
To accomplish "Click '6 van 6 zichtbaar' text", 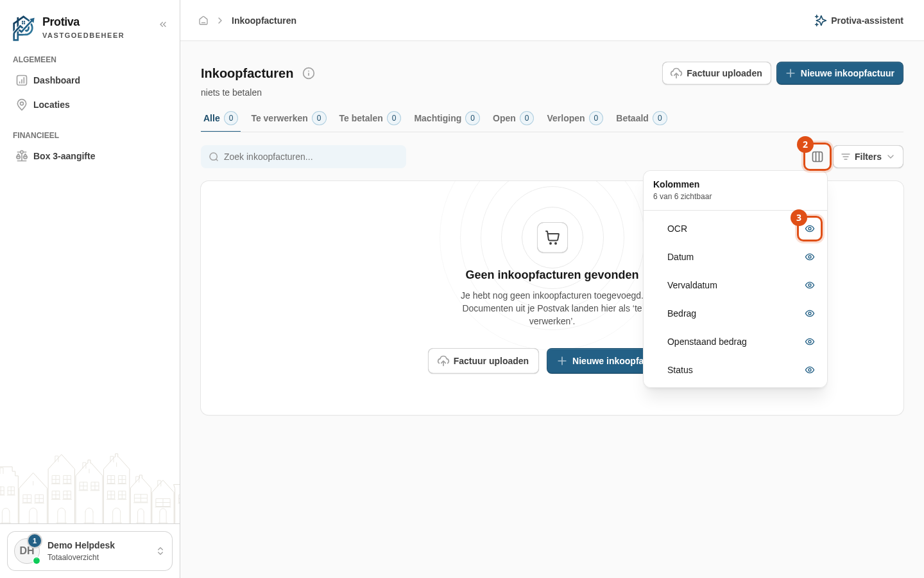I will coord(682,197).
